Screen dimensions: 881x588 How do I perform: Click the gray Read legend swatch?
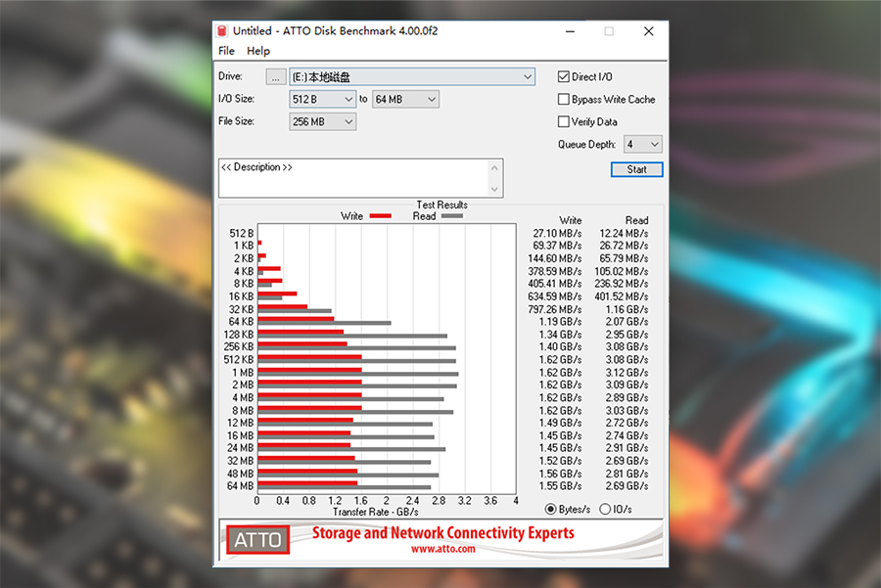452,216
